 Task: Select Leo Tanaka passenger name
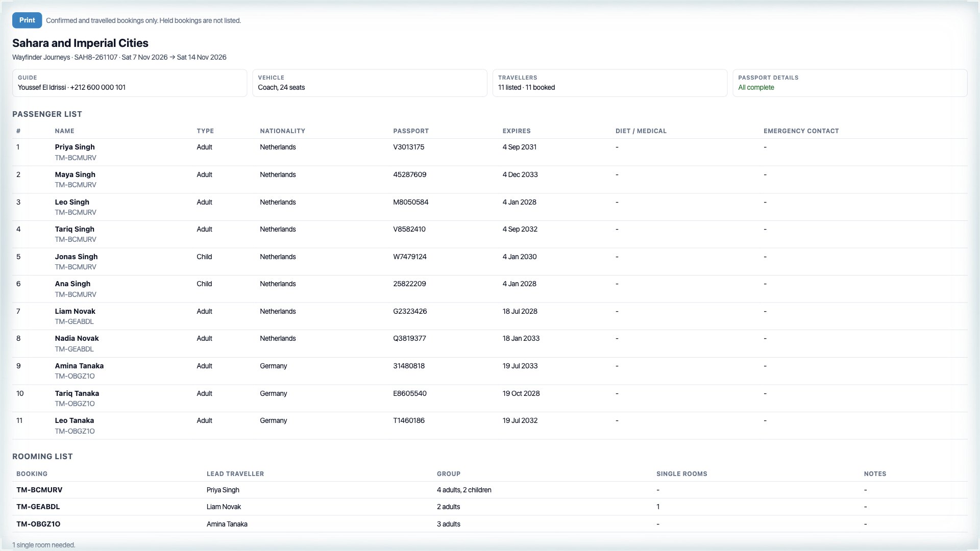coord(75,420)
